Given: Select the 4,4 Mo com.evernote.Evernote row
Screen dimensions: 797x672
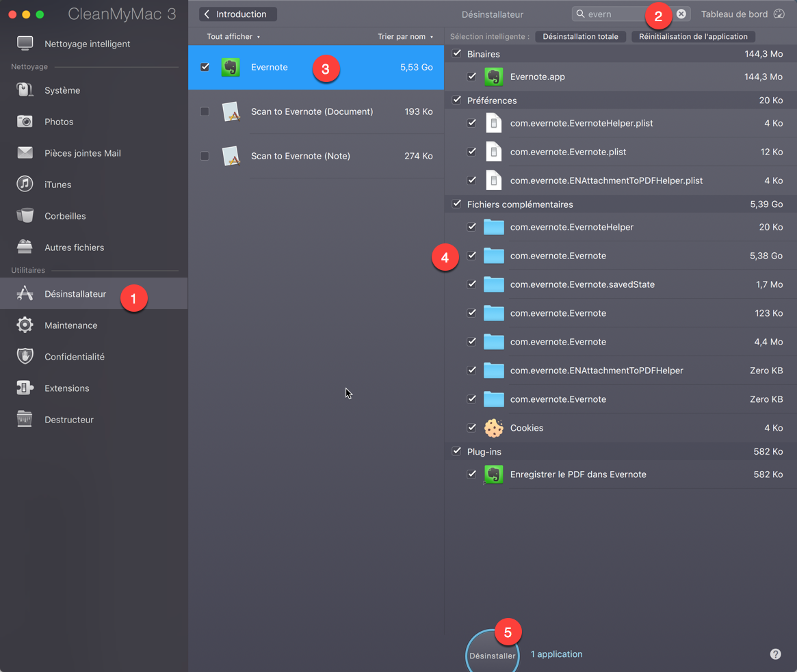Looking at the screenshot, I should pyautogui.click(x=620, y=342).
